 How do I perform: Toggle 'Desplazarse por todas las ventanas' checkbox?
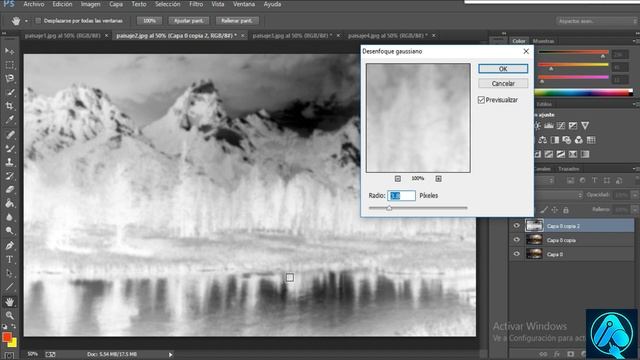tap(38, 20)
